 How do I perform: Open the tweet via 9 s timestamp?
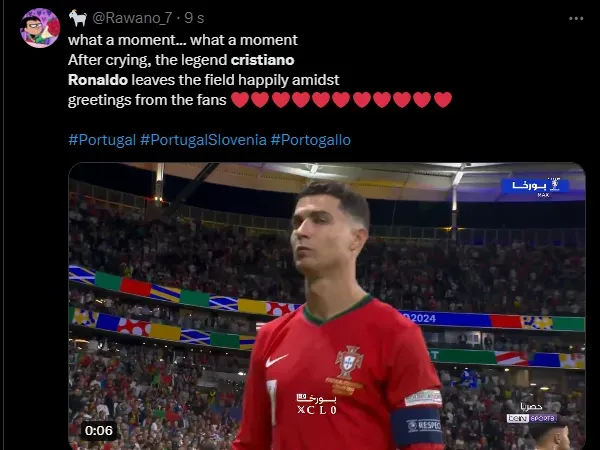[194, 18]
